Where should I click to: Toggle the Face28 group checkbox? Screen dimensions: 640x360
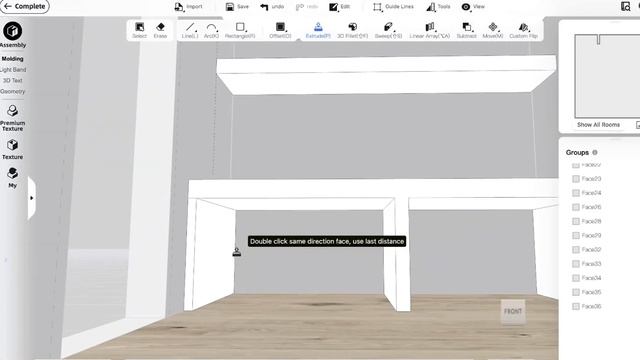[x=576, y=221]
